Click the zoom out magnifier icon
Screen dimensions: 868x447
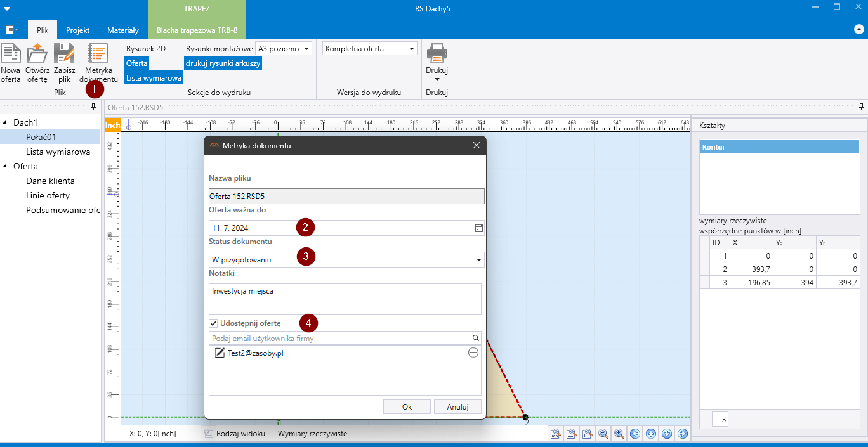point(603,434)
